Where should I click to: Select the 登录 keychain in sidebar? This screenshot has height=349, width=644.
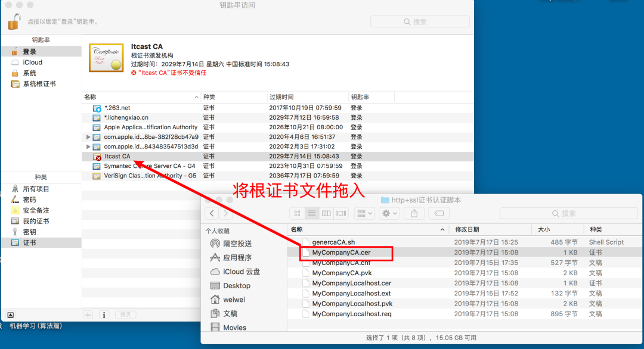point(41,51)
